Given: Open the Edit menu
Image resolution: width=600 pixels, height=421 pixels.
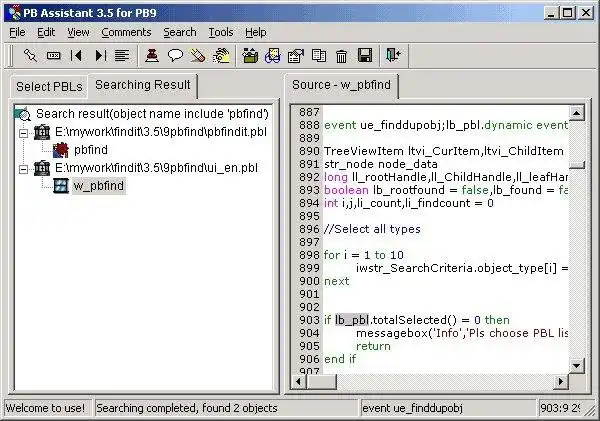Looking at the screenshot, I should click(46, 33).
